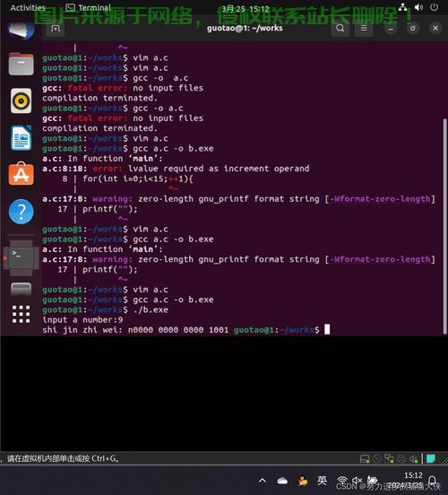Open the date and time 3月 25 15:12 panel
The image size is (448, 495).
coord(246,9)
